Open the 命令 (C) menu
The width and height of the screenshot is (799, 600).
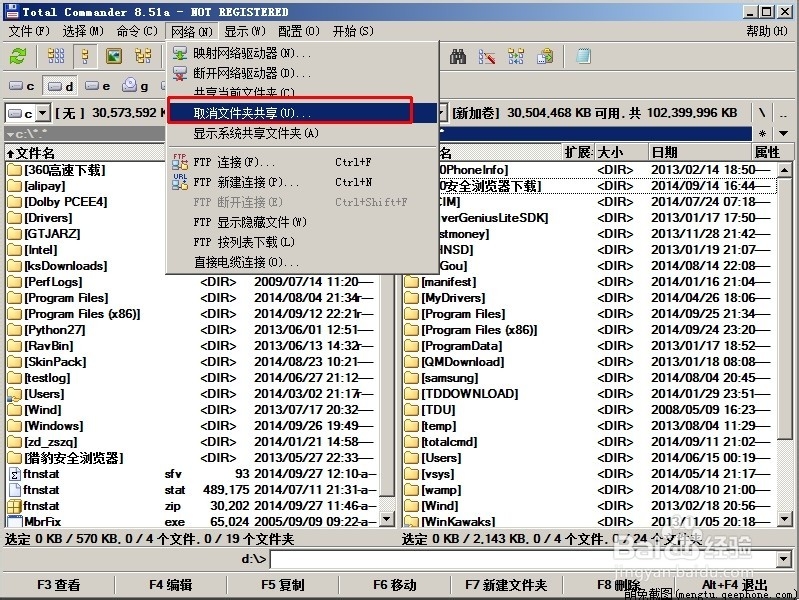pos(137,32)
